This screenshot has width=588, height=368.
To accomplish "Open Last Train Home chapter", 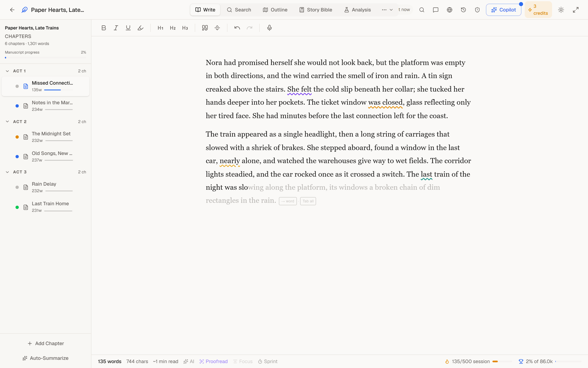I will [46, 207].
